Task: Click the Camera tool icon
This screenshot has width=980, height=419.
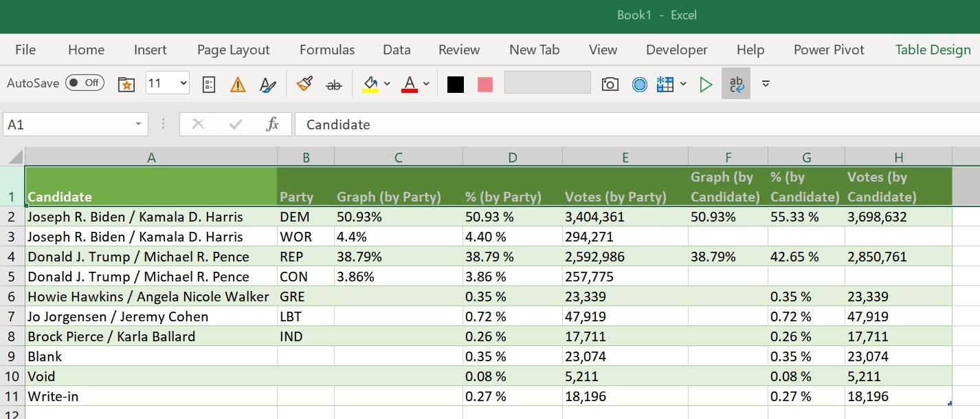Action: pos(610,84)
